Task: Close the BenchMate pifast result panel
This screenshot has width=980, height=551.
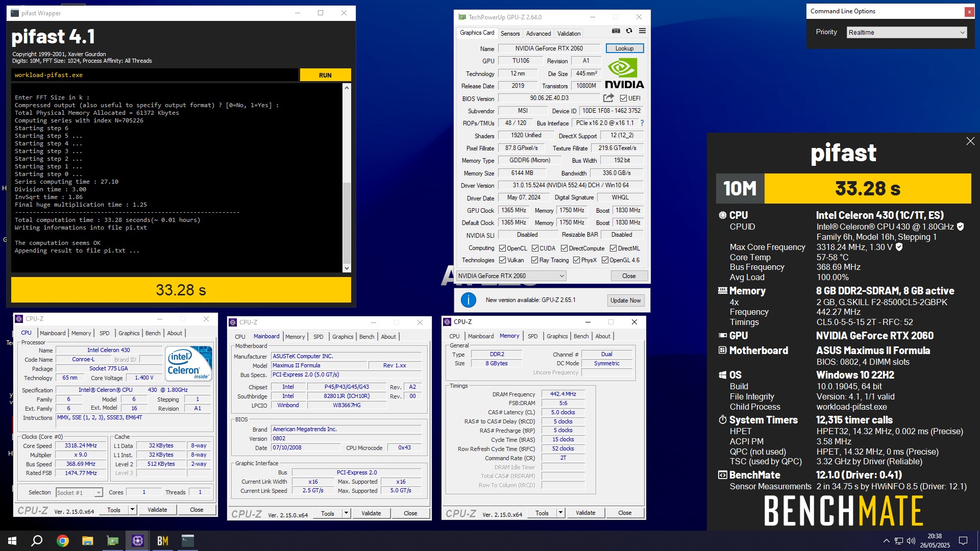Action: click(970, 141)
